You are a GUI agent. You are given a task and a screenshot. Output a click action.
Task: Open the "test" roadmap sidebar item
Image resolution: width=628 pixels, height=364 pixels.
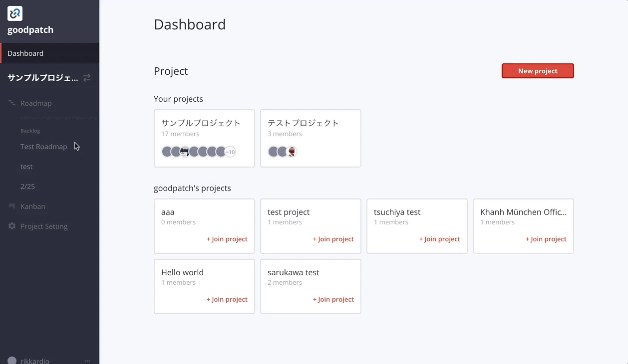point(26,167)
